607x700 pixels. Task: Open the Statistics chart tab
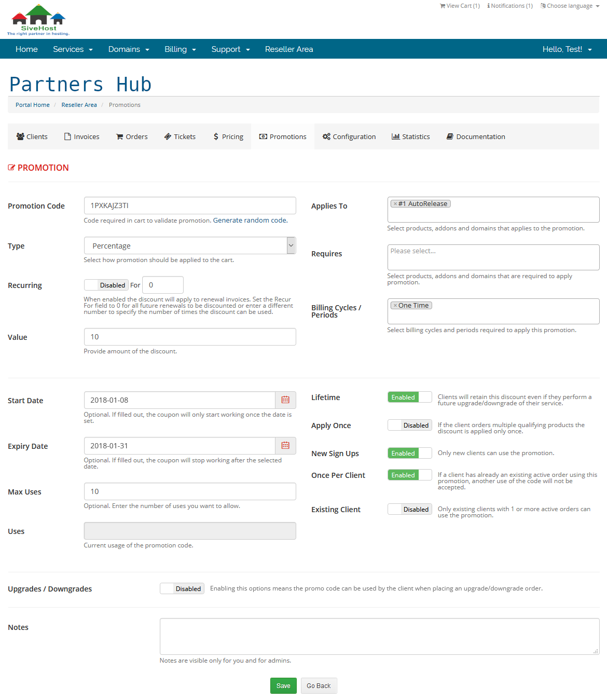coord(410,137)
